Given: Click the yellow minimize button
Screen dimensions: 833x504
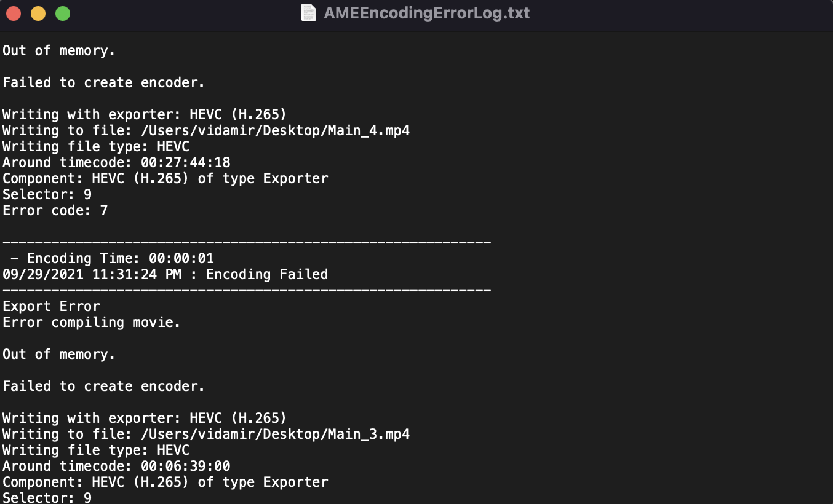Looking at the screenshot, I should tap(38, 13).
